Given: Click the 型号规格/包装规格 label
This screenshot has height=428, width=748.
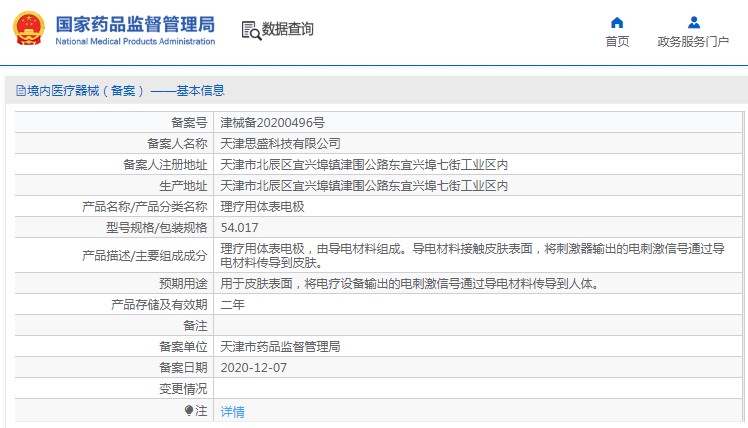Looking at the screenshot, I should pyautogui.click(x=156, y=228).
